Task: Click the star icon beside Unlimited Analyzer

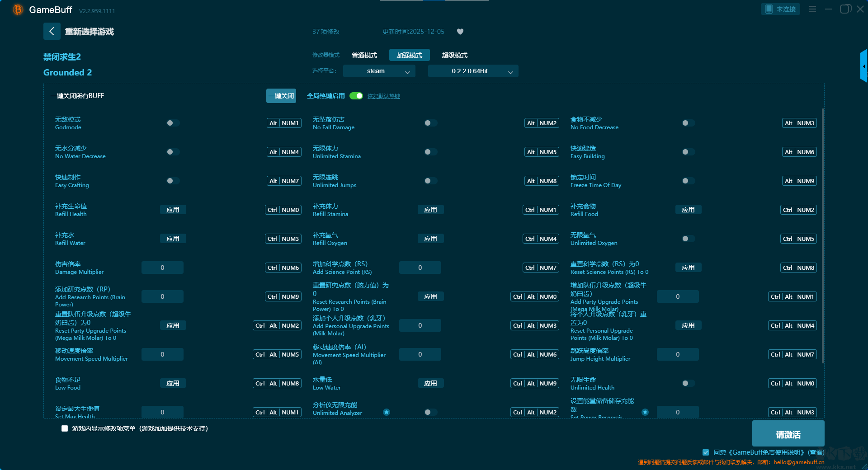Action: [x=387, y=412]
